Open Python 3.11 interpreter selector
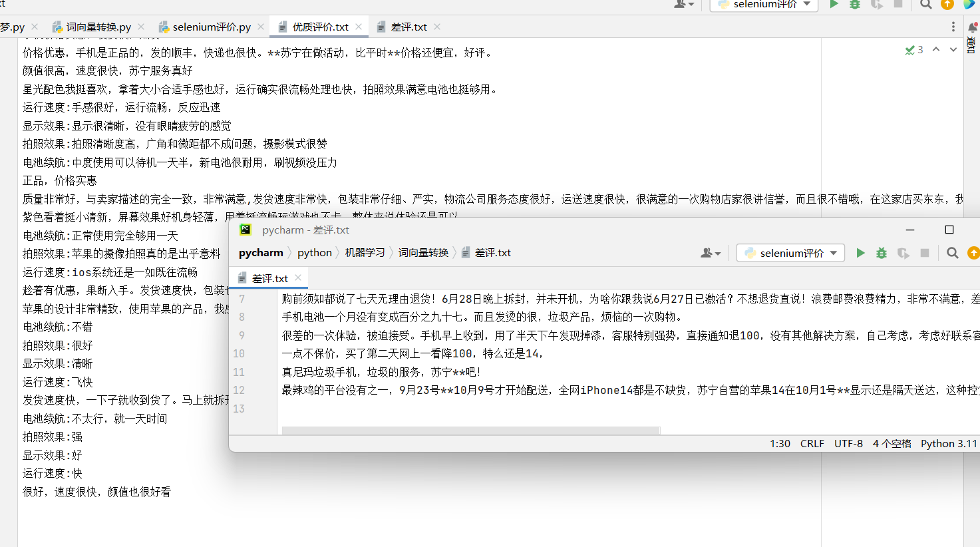This screenshot has width=980, height=547. (949, 444)
